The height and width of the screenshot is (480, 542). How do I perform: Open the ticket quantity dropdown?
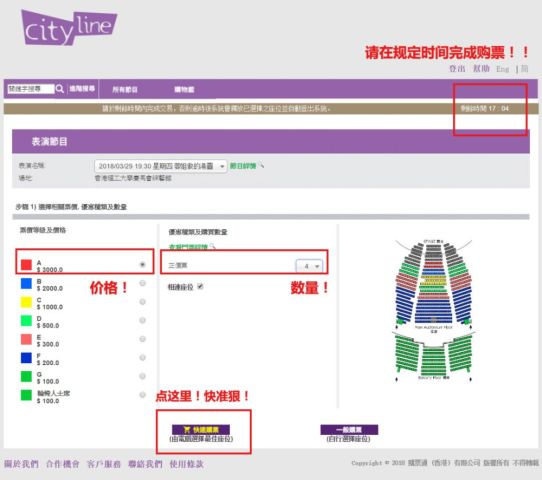click(x=309, y=266)
